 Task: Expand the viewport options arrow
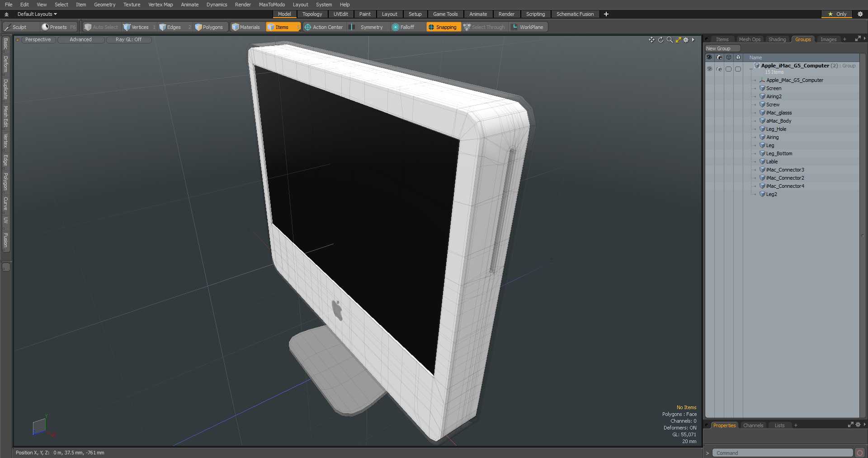(693, 40)
